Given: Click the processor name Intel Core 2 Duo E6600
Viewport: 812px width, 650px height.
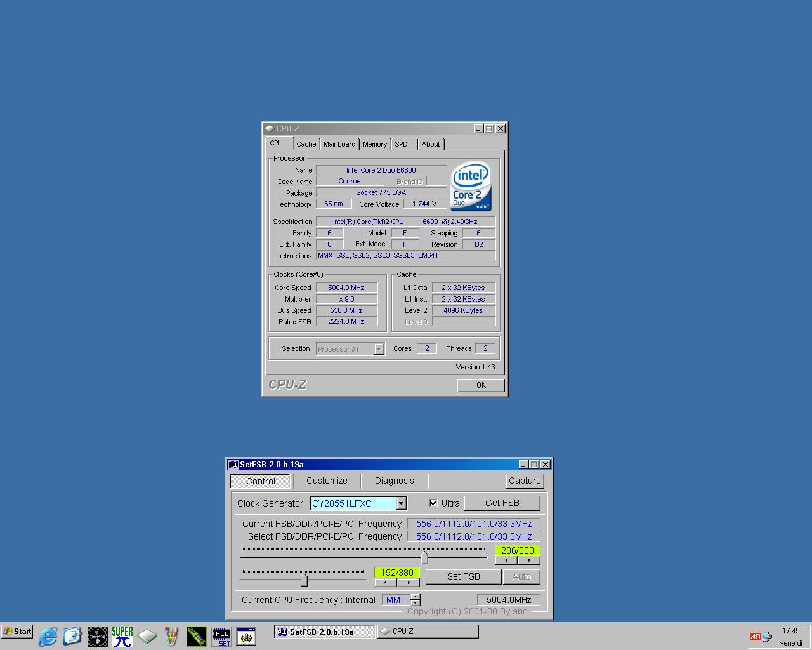Looking at the screenshot, I should [x=381, y=170].
